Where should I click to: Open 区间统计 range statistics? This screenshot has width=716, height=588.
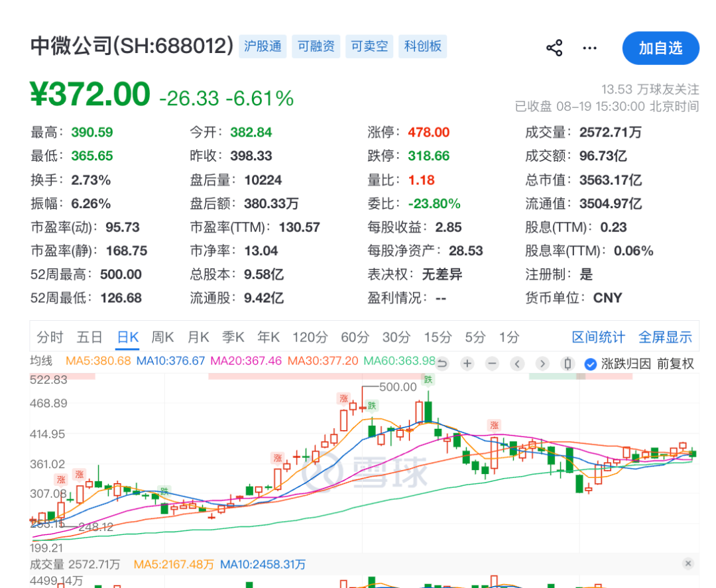point(598,337)
